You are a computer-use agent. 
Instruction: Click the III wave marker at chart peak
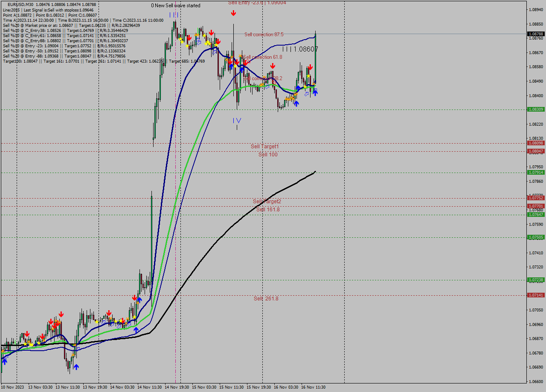tap(174, 15)
